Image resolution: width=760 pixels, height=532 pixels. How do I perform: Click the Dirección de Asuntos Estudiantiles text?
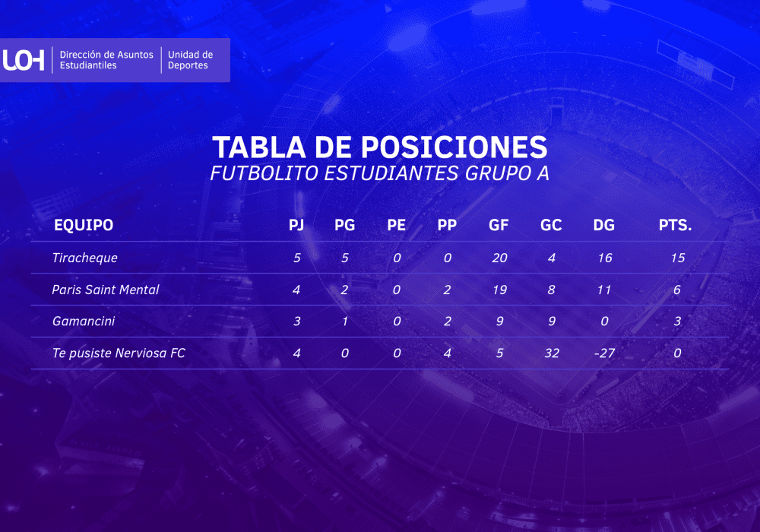106,60
